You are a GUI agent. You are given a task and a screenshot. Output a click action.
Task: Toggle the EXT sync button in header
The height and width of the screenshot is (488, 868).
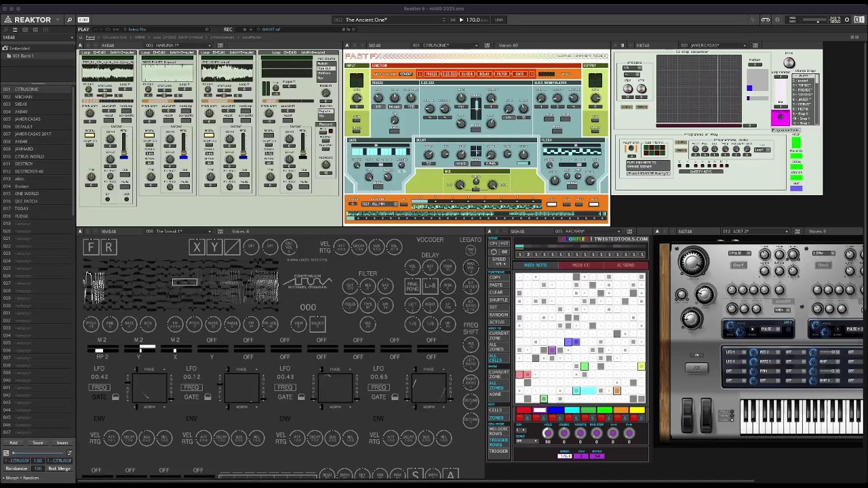click(x=83, y=20)
